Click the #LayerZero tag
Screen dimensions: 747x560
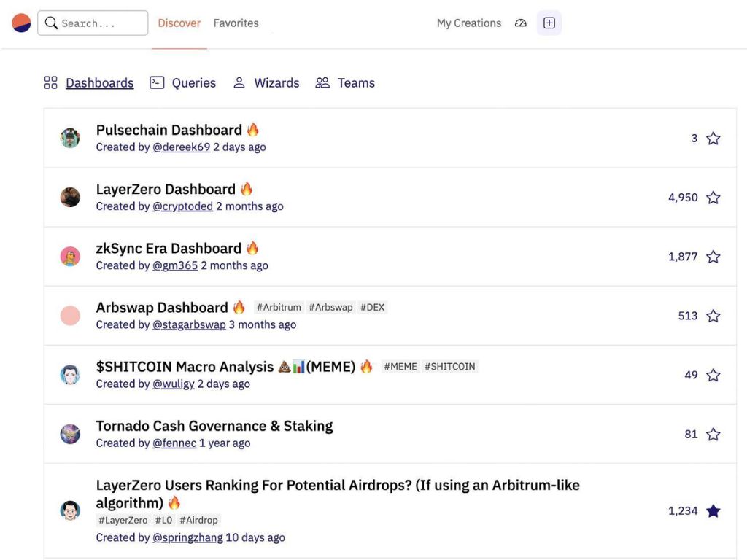123,520
